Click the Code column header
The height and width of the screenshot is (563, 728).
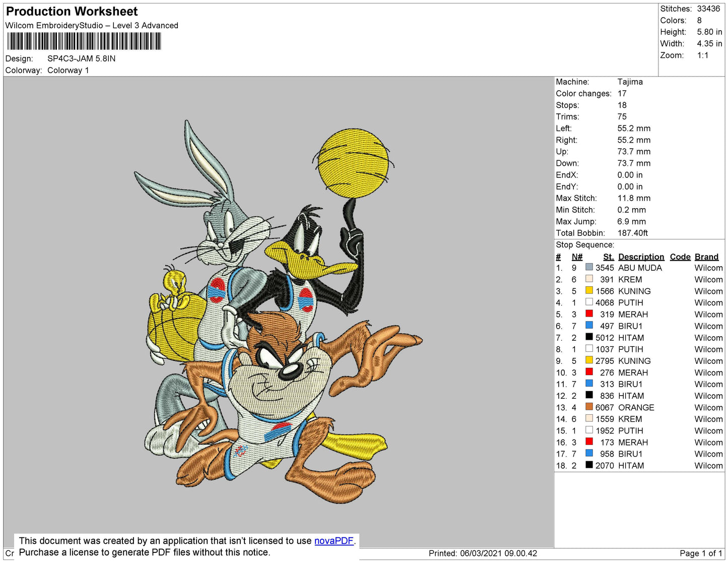(x=680, y=257)
